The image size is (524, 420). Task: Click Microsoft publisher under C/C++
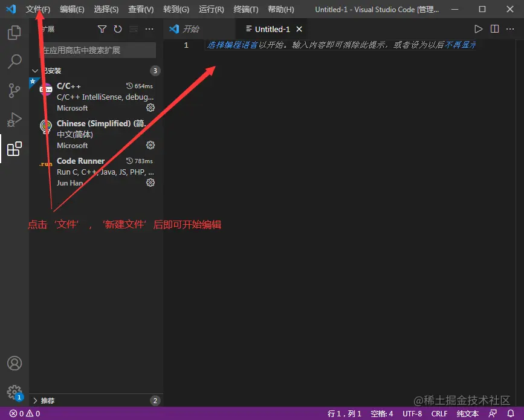pyautogui.click(x=72, y=108)
